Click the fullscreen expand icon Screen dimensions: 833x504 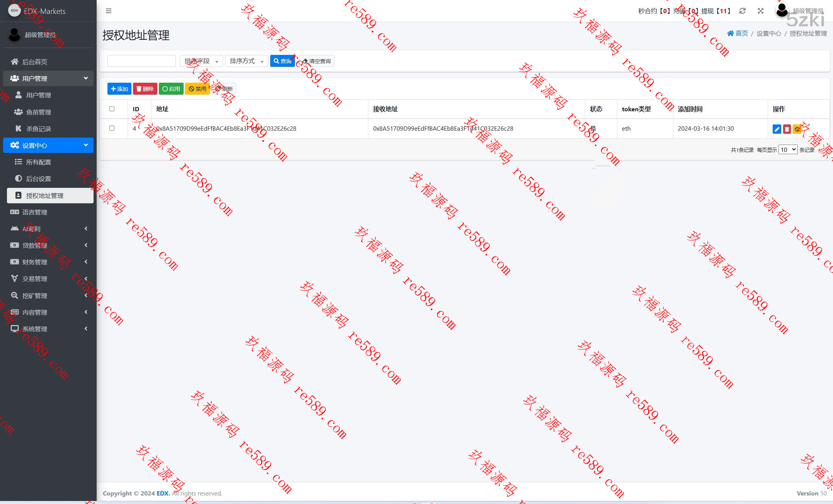point(760,11)
